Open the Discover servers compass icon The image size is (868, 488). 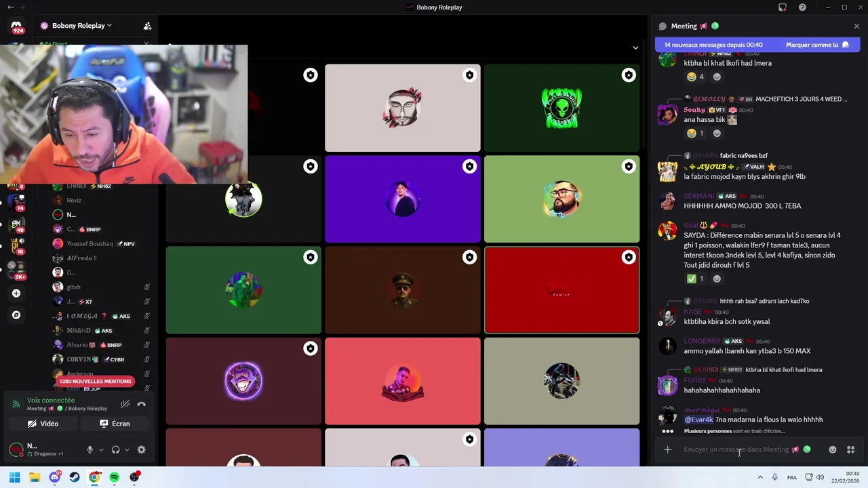coord(16,315)
